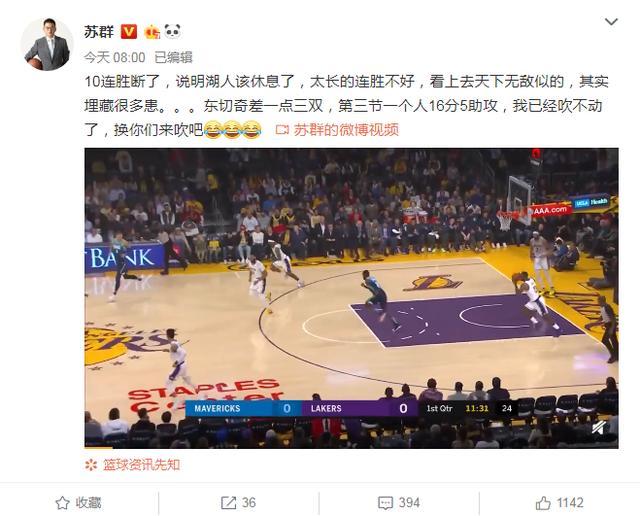Viewport: 640px width, 516px height.
Task: Open the 苏群的微博视频 video link
Action: 346,130
